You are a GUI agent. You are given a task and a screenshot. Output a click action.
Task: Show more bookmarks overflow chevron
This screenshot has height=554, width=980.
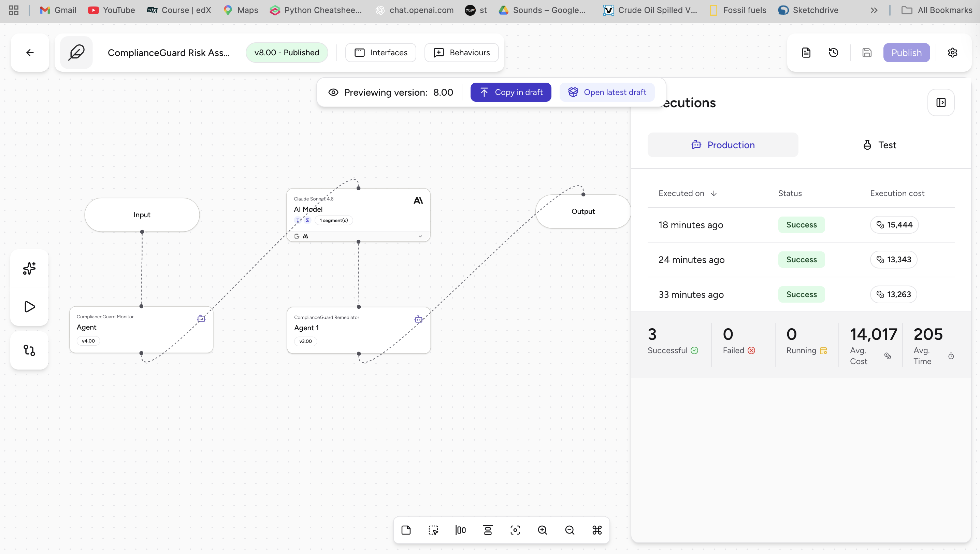(874, 10)
